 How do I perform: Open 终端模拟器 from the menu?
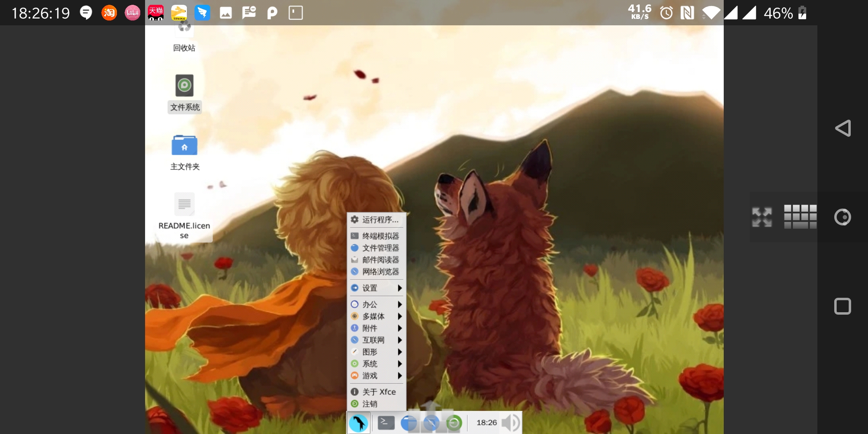pos(377,236)
